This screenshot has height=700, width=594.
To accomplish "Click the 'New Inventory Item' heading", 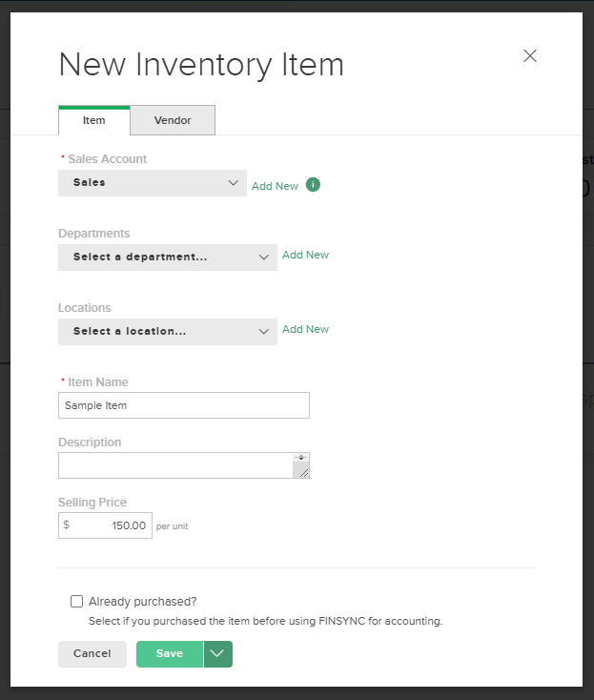I will click(x=201, y=65).
